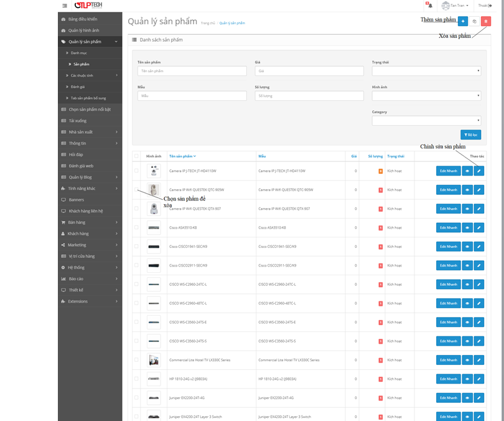Open the Tan Tran user dropdown
This screenshot has width=504, height=421.
[x=455, y=6]
